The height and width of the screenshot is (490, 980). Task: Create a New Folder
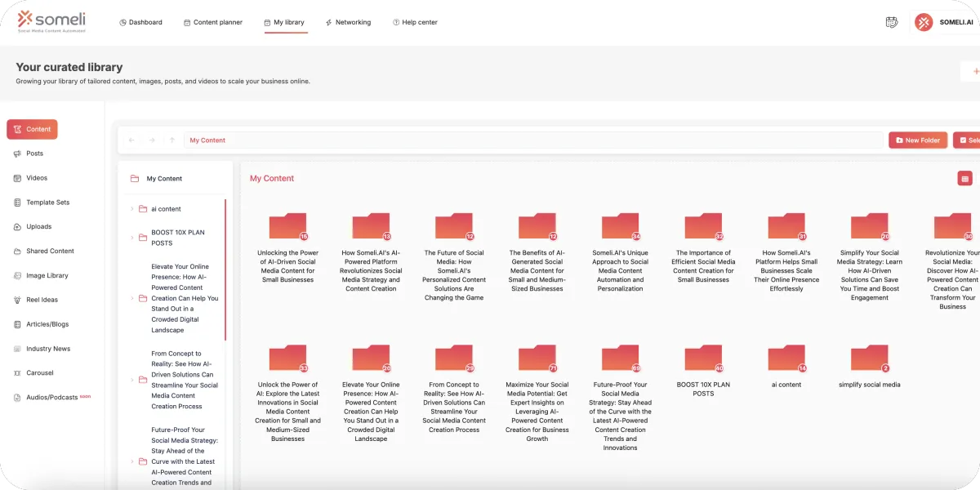(918, 140)
